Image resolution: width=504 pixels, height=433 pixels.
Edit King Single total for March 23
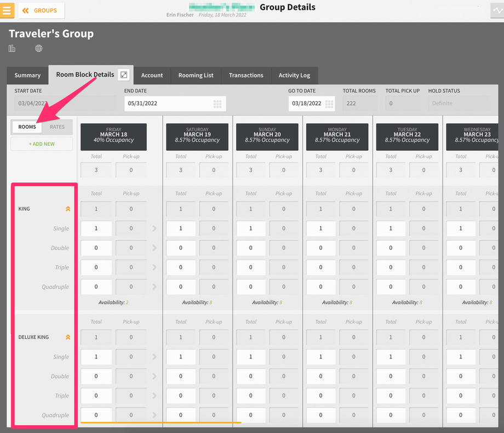461,229
